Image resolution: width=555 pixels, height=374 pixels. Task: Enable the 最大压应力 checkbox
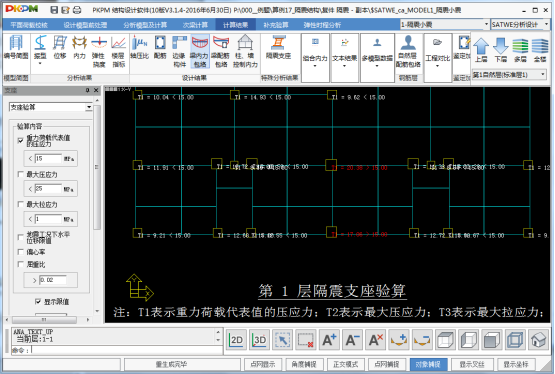[21, 174]
